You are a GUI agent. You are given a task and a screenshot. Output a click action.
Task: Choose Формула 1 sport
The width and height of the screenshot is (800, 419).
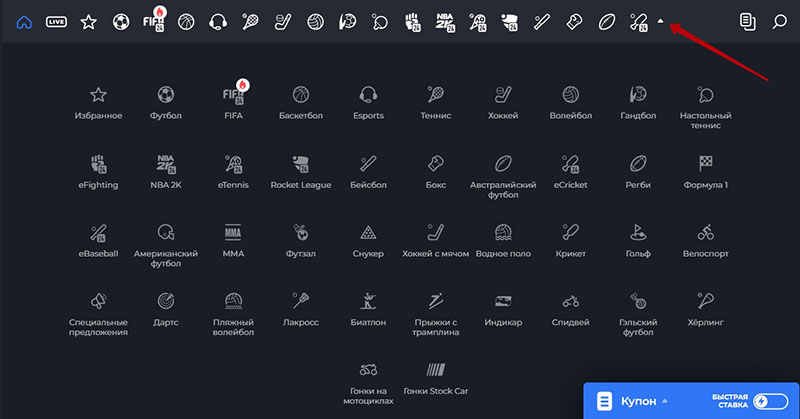click(705, 171)
